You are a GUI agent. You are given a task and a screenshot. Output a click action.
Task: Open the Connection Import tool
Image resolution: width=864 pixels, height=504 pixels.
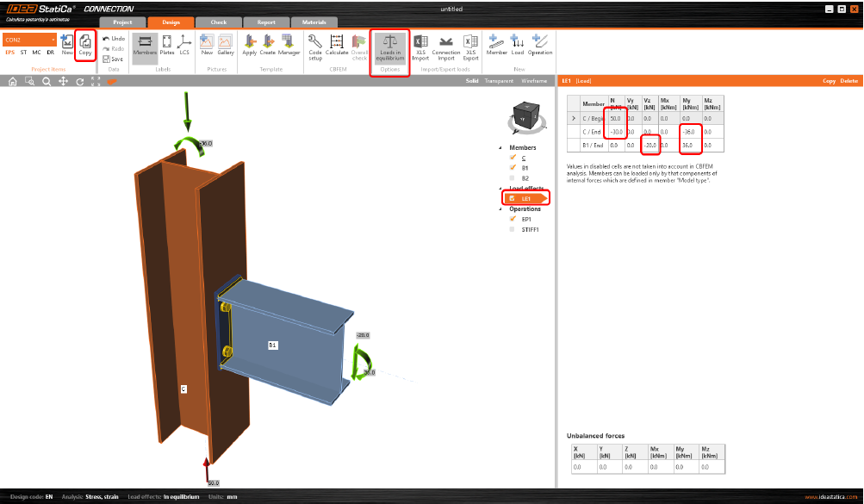coord(446,45)
